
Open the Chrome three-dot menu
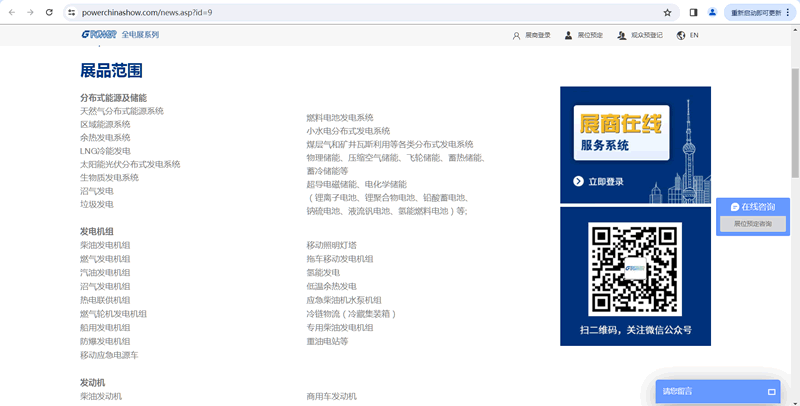(790, 12)
